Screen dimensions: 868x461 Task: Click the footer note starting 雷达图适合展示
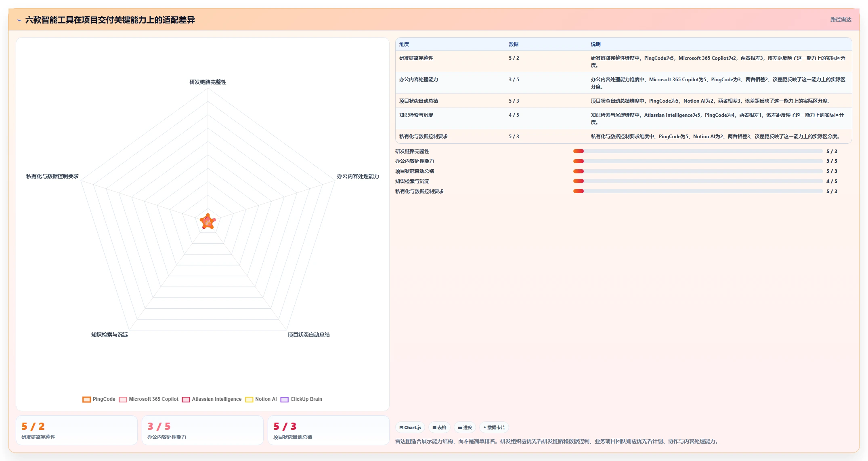pyautogui.click(x=558, y=441)
